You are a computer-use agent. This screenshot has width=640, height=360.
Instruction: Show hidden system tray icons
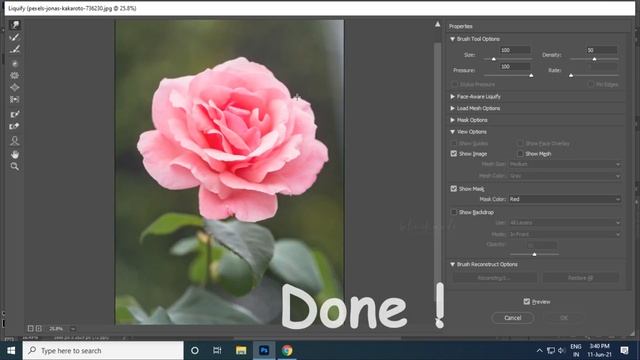pos(539,350)
